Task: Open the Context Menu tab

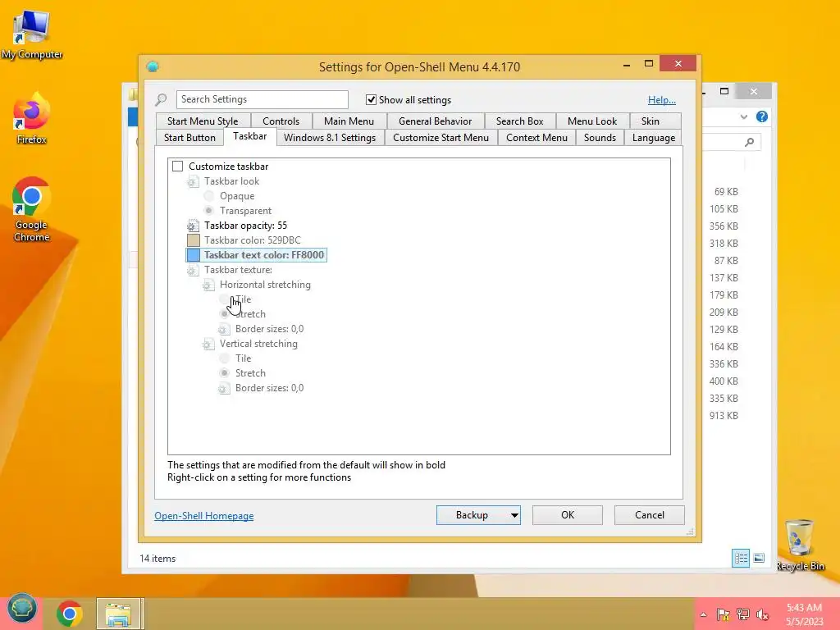Action: (x=536, y=138)
